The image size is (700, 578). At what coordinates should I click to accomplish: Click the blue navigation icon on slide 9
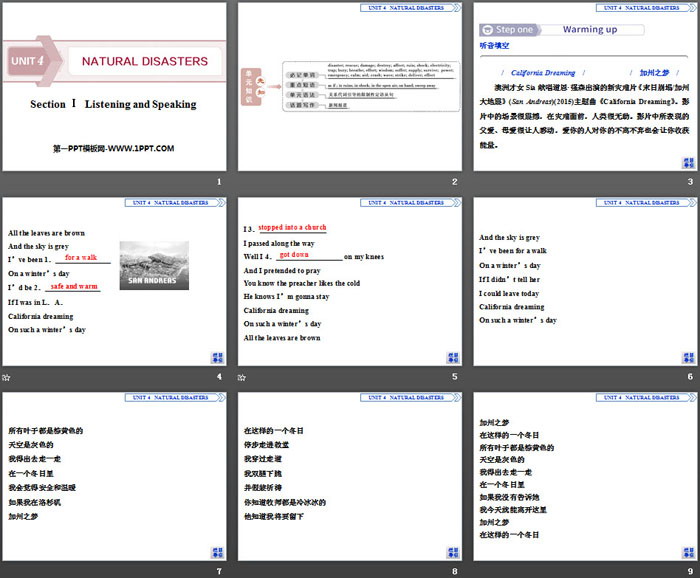tap(688, 552)
